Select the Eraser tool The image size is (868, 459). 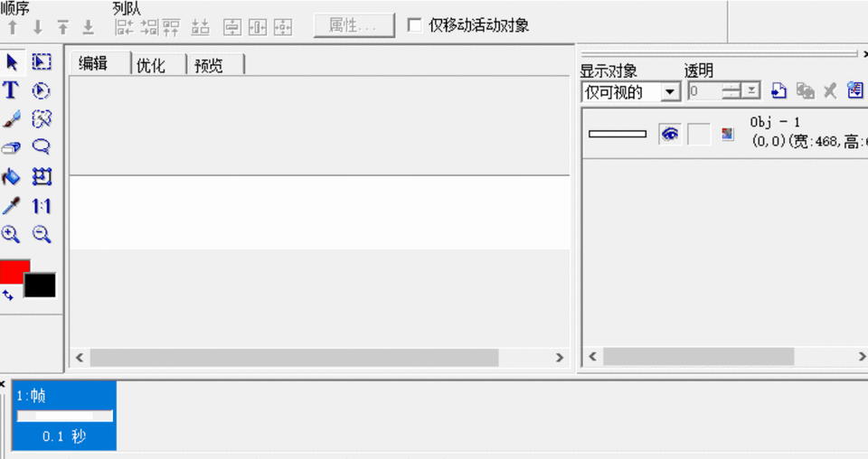pyautogui.click(x=11, y=147)
